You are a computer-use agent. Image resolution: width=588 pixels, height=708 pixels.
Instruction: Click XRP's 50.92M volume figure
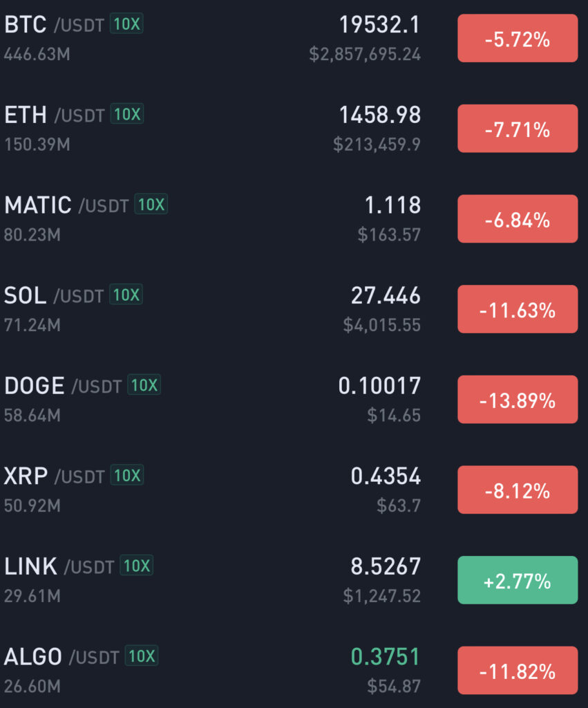tap(32, 505)
